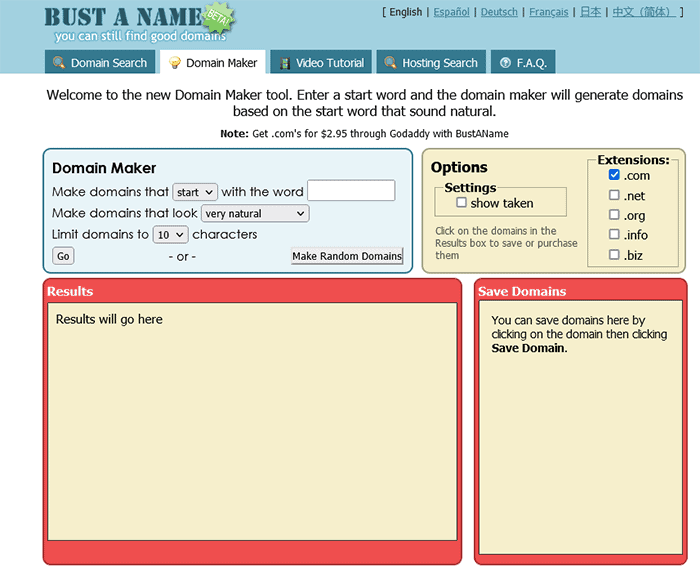
Task: Select English language option
Action: (x=405, y=12)
